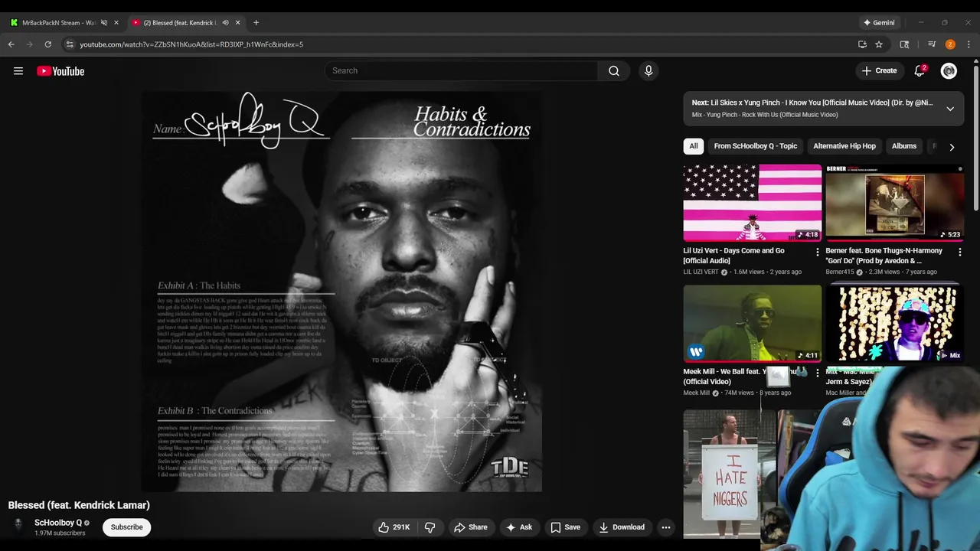Close the MrBackPackN Stream tab
Image resolution: width=980 pixels, height=551 pixels.
tap(116, 22)
